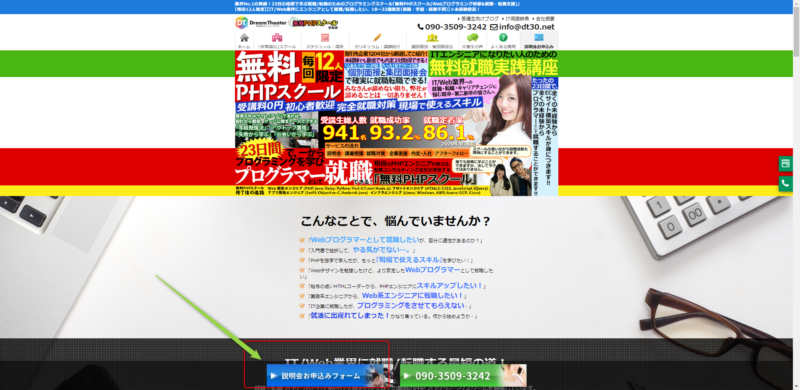Select the info@dt30.net email address
This screenshot has height=390, width=800.
[x=522, y=27]
